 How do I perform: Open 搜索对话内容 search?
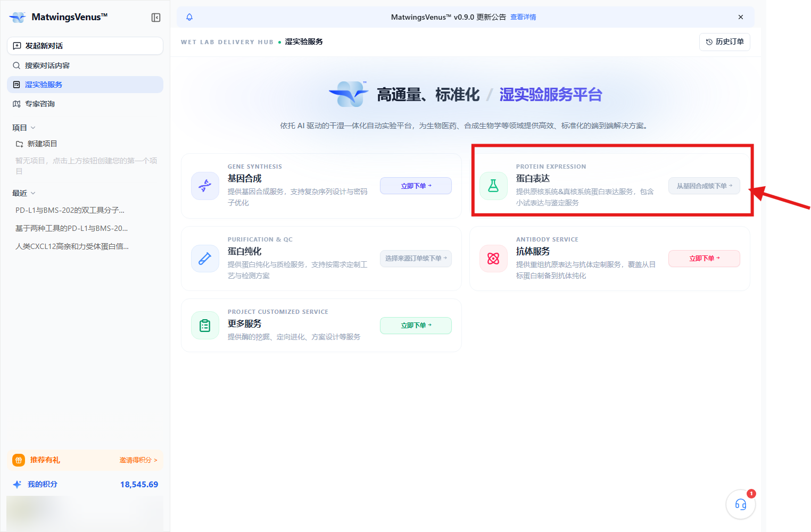pyautogui.click(x=85, y=65)
